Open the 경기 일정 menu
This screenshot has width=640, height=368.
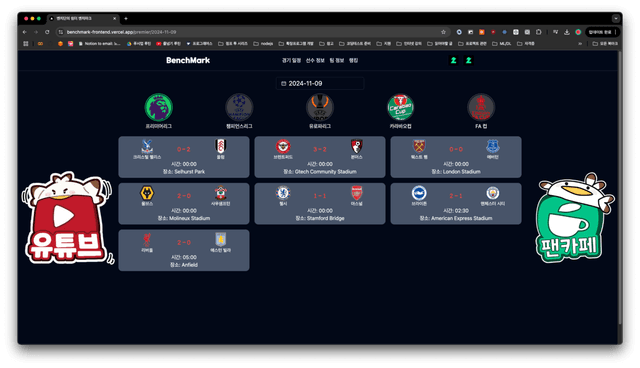point(291,60)
